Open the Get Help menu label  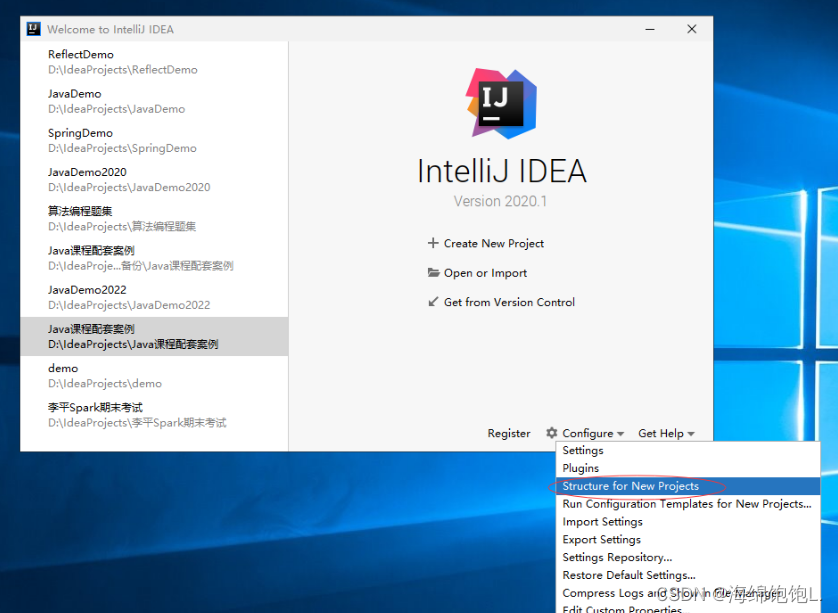tap(661, 433)
